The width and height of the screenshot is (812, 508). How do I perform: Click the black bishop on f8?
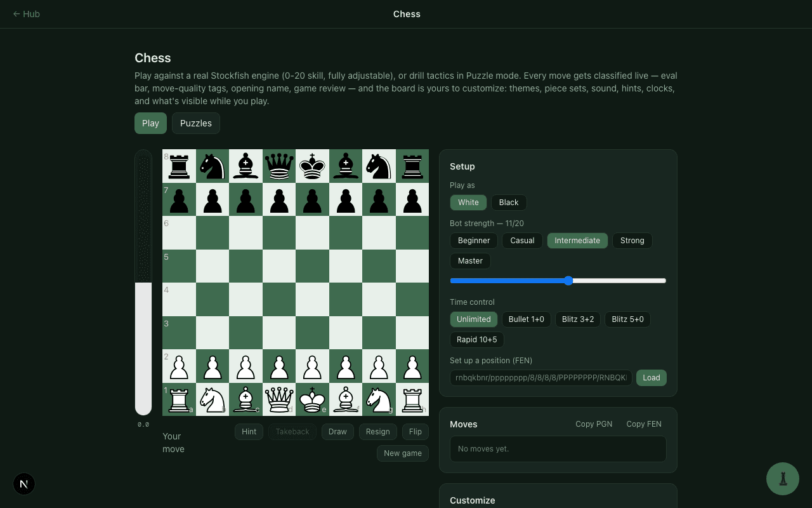click(346, 166)
